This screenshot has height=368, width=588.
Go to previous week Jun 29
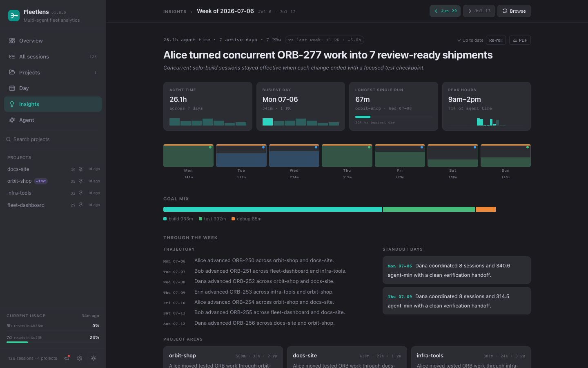(445, 11)
